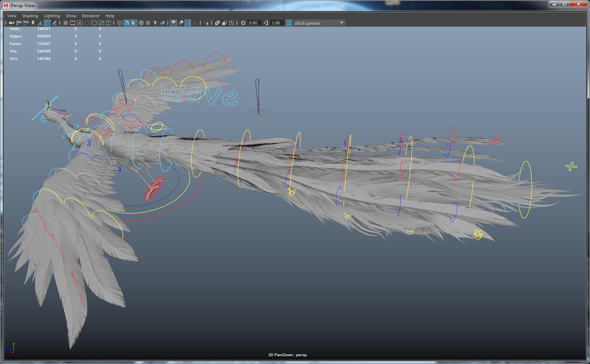Open the Help menu
The image size is (590, 364).
pyautogui.click(x=109, y=16)
